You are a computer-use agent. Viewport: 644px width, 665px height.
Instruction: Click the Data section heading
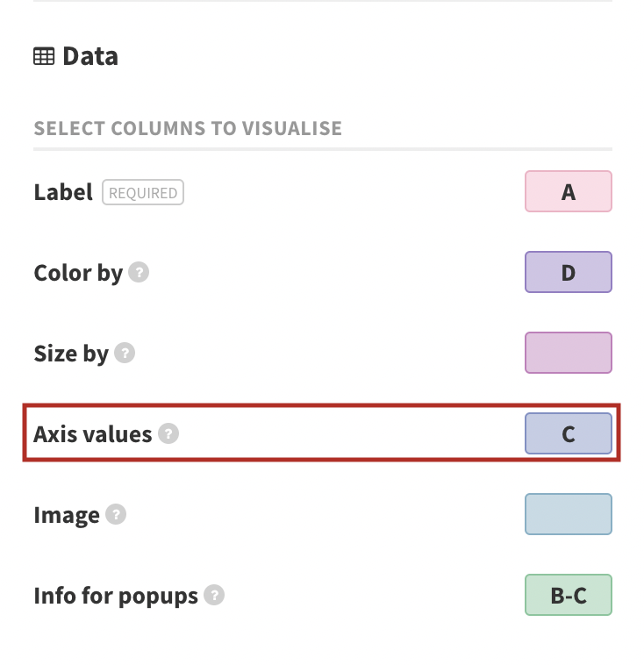point(90,56)
